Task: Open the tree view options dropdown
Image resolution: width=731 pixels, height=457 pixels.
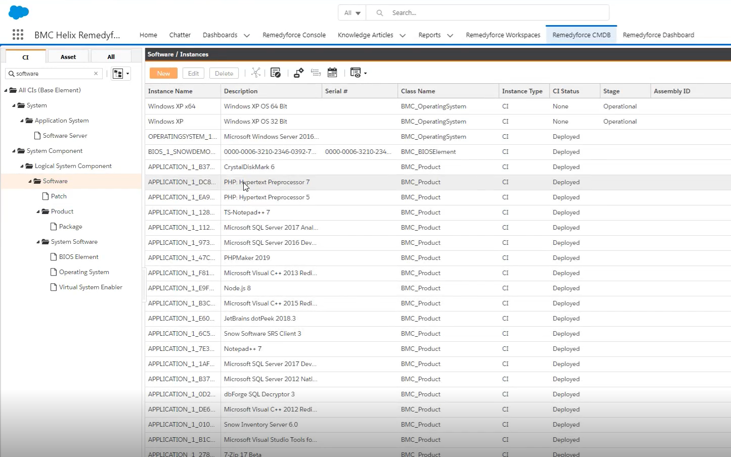Action: [119, 74]
